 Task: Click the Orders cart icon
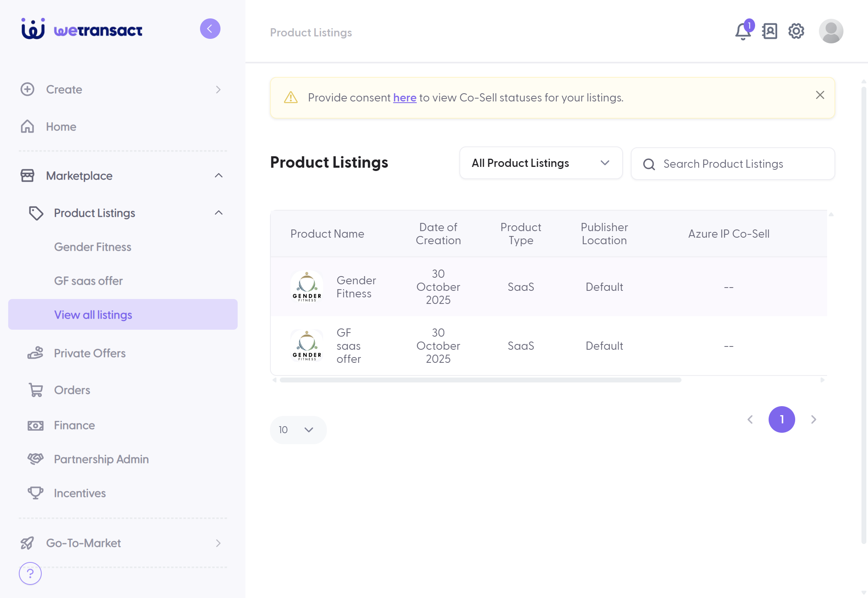point(36,390)
